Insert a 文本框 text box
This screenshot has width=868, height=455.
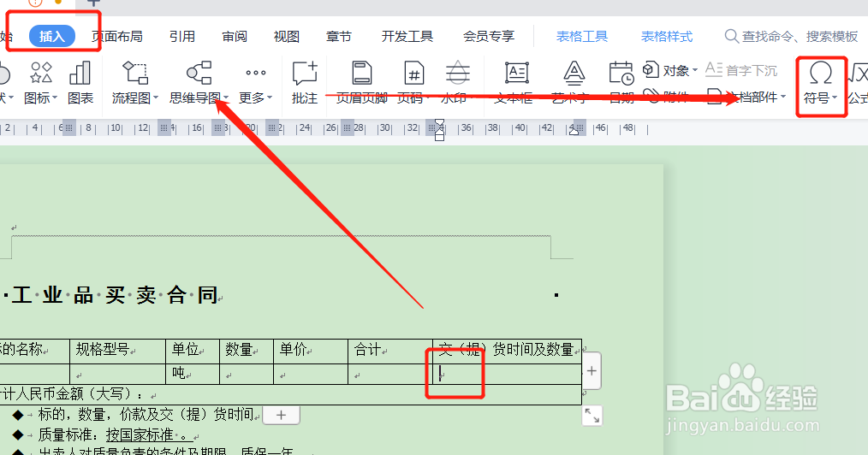[516, 83]
